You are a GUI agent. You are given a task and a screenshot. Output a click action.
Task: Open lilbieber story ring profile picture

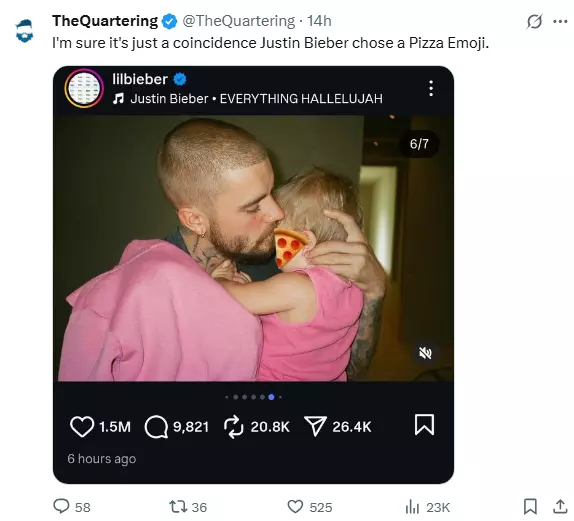pyautogui.click(x=84, y=88)
